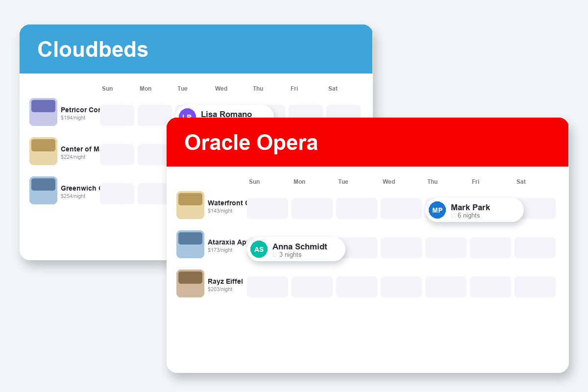Click the Ataraxia listing name
This screenshot has width=588, height=392.
(x=227, y=242)
